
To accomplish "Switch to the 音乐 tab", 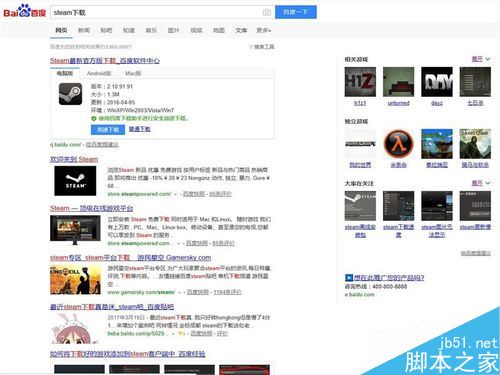I will click(x=151, y=30).
